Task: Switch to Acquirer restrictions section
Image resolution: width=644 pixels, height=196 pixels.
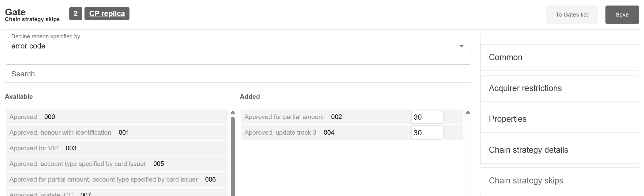Action: tap(559, 88)
